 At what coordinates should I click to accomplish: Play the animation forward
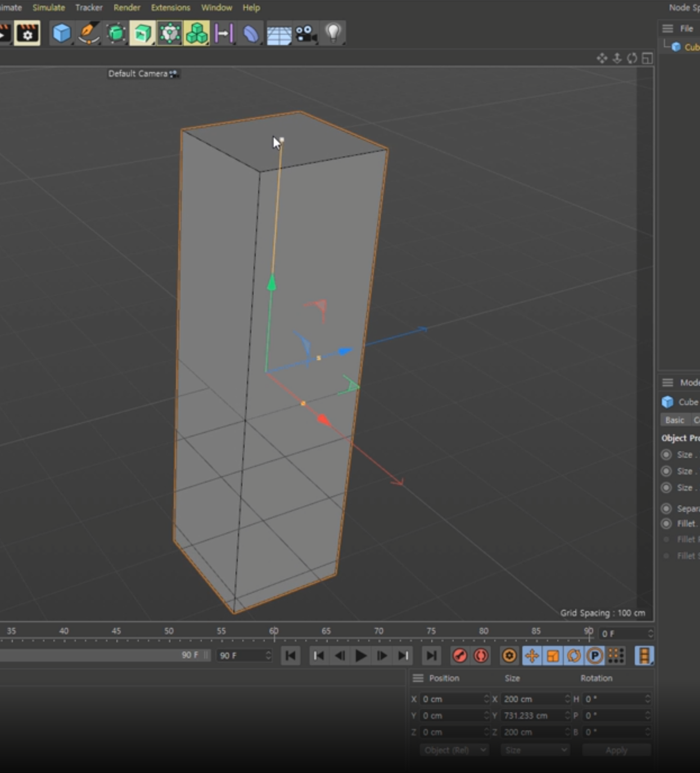point(361,656)
